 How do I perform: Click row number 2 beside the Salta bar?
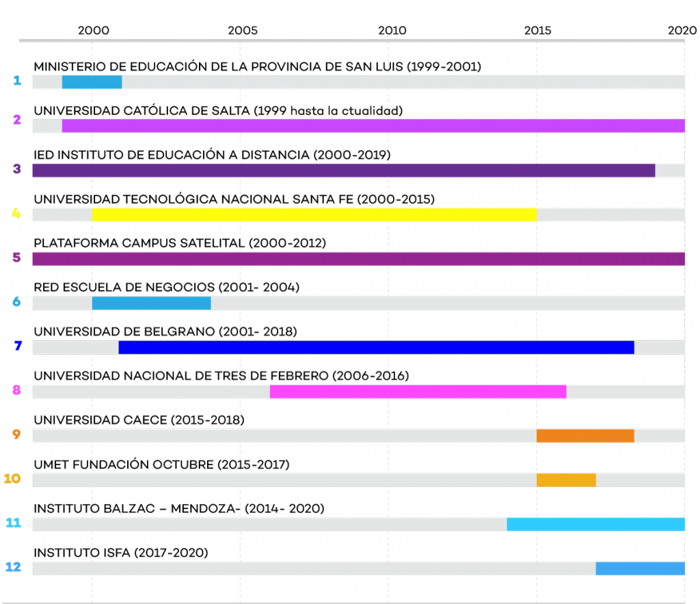17,120
